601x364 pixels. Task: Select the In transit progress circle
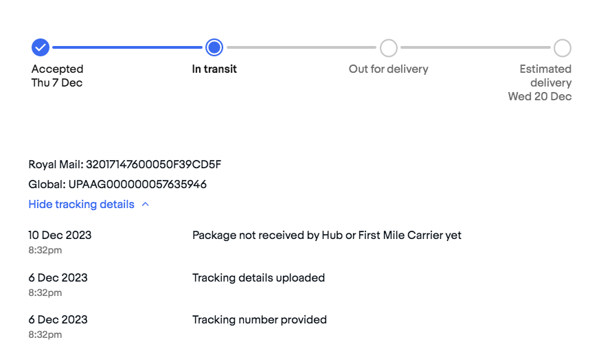point(214,47)
